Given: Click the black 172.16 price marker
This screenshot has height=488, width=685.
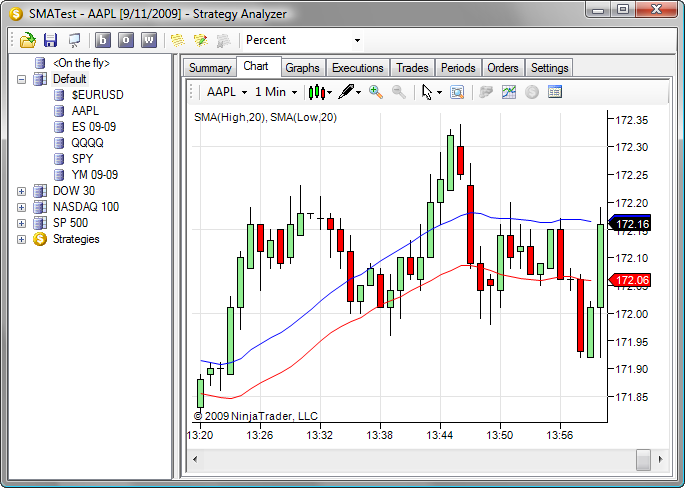Looking at the screenshot, I should click(630, 224).
